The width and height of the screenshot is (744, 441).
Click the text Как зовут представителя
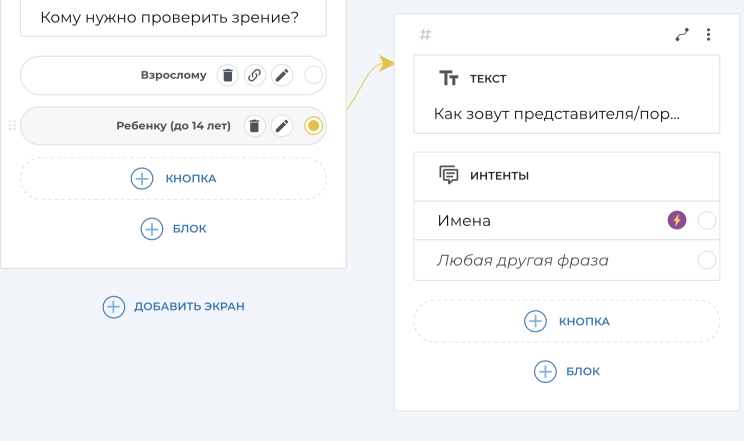[557, 114]
